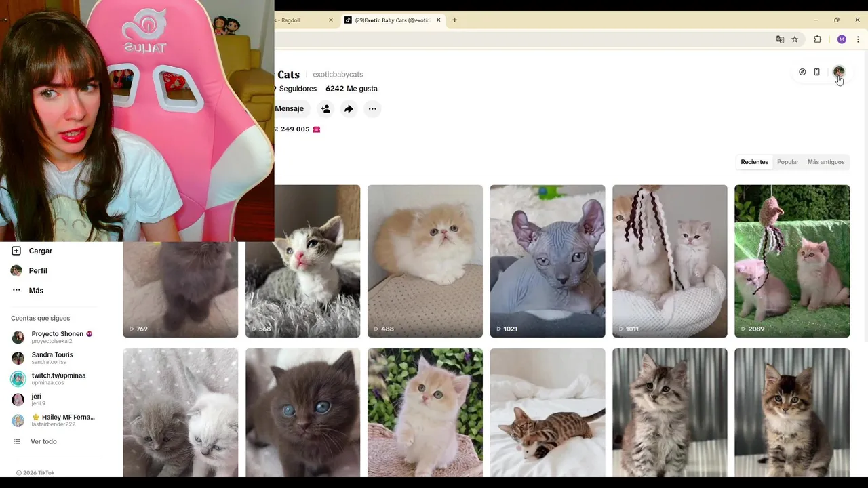Open the gray and white kittens video
This screenshot has width=868, height=488.
point(180,413)
